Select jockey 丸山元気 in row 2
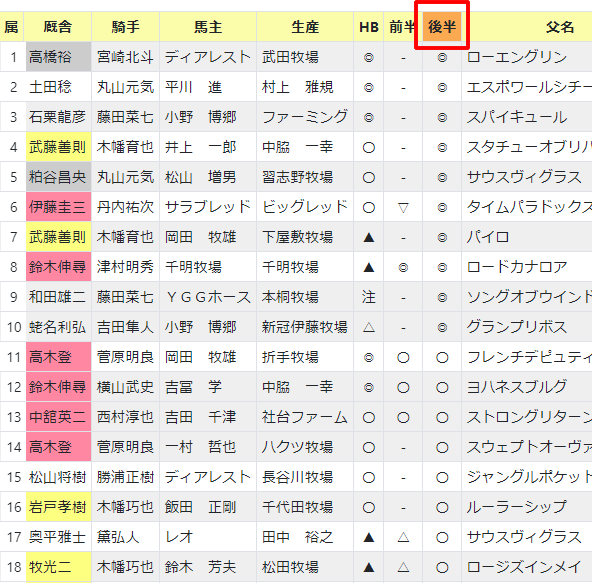The image size is (592, 583). pyautogui.click(x=125, y=87)
